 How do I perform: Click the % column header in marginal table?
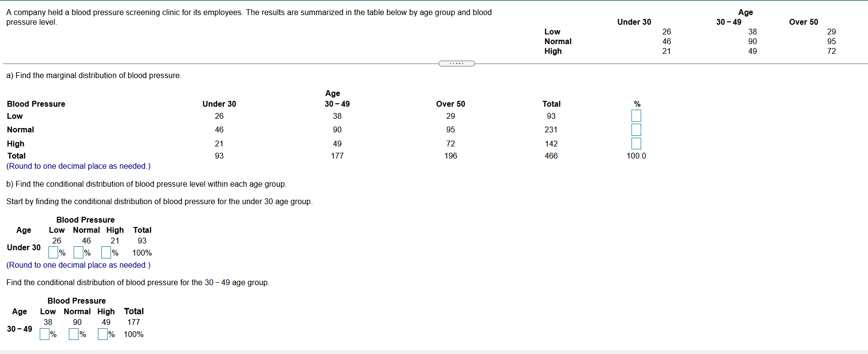point(637,104)
